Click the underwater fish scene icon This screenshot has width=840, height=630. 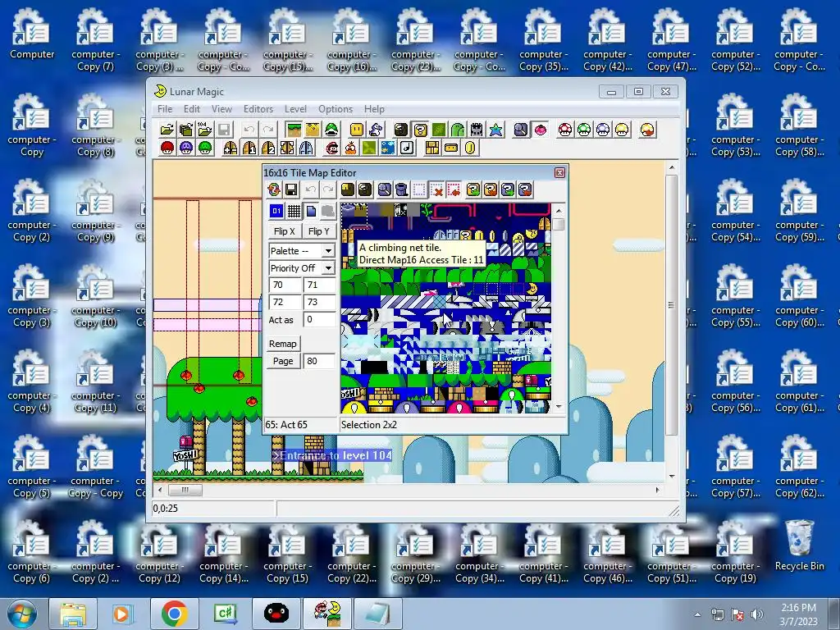tap(388, 148)
